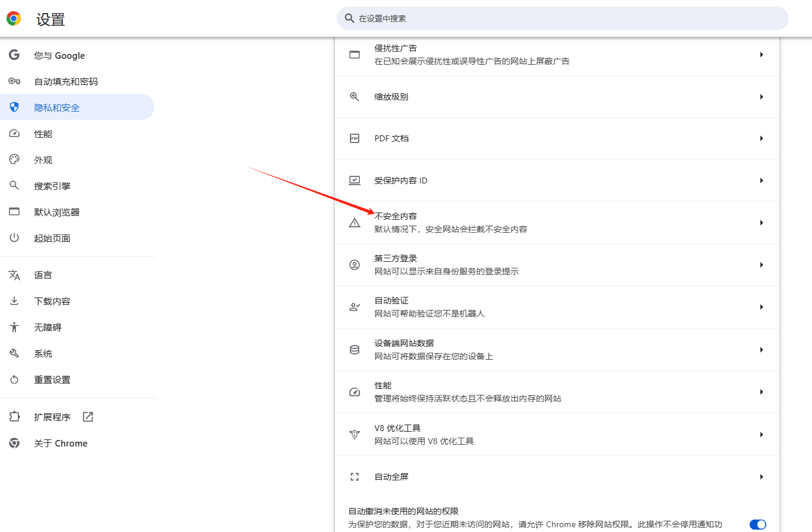The image size is (812, 532).
Task: Click the 不安全内容 title text
Action: 396,216
